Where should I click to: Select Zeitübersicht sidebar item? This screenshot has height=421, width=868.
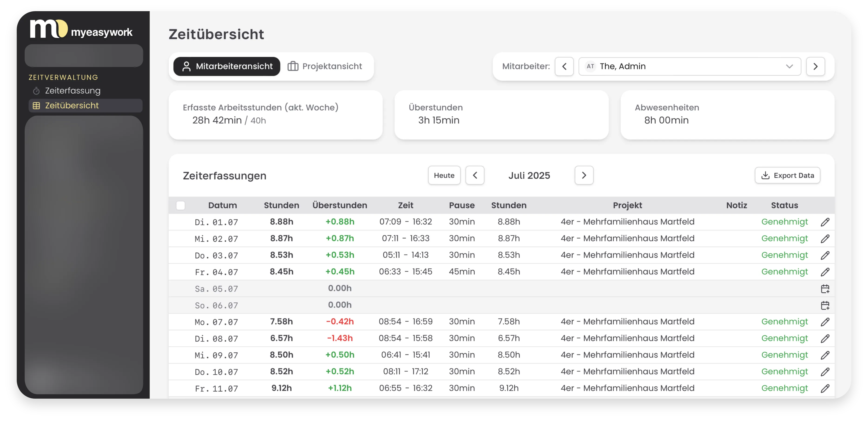[72, 106]
